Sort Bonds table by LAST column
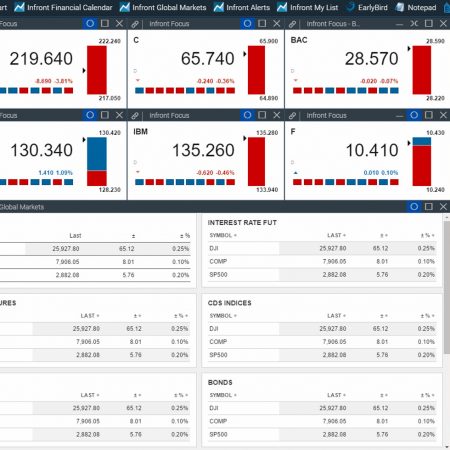Screen dimensions: 450x450 point(336,395)
